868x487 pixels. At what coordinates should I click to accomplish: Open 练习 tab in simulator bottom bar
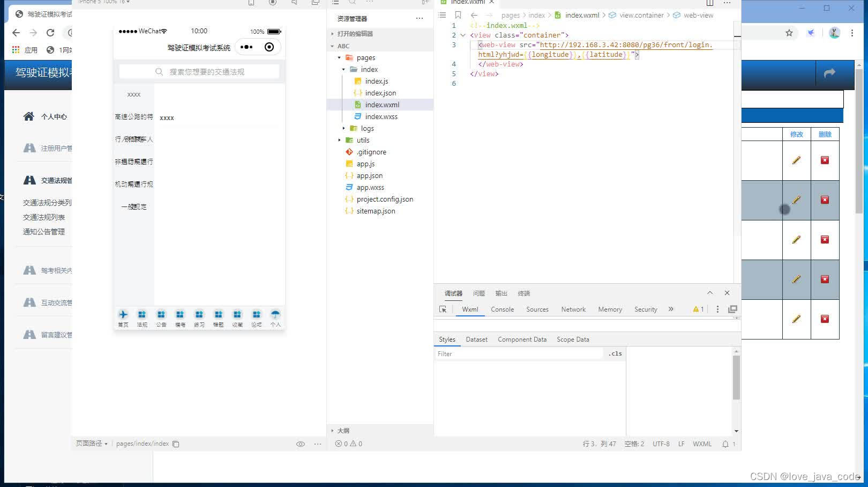coord(199,318)
